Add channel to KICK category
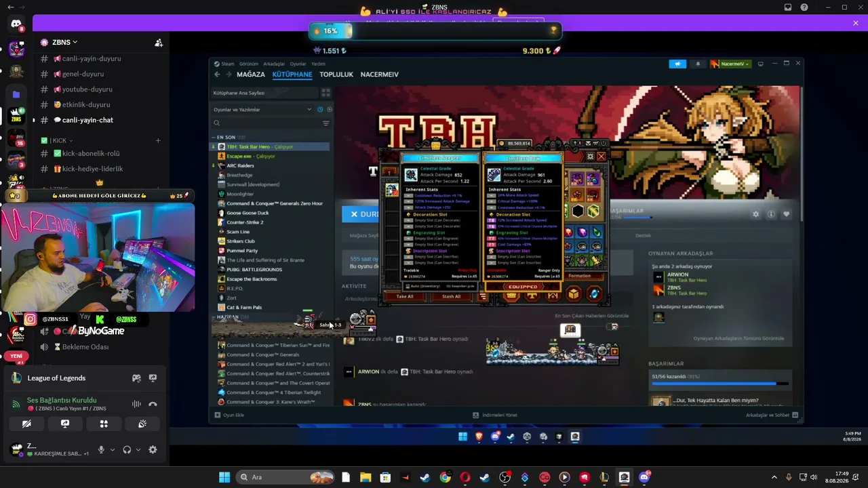This screenshot has width=868, height=488. 158,140
